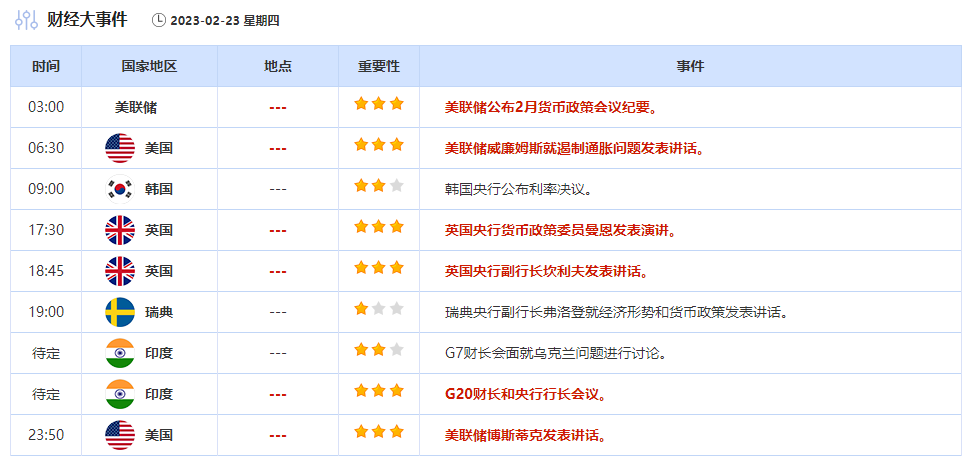Click the 国家地区 column header
This screenshot has width=969, height=461.
coord(149,66)
